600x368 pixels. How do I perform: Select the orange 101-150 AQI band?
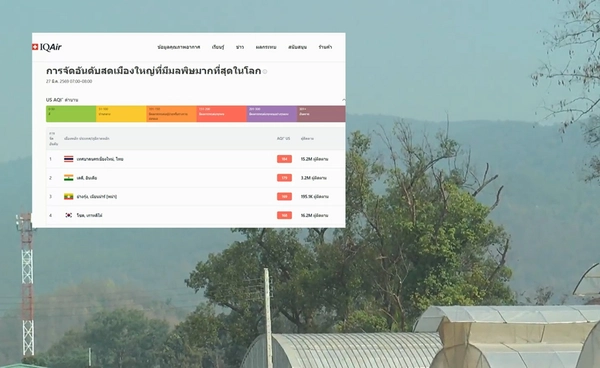tap(171, 114)
